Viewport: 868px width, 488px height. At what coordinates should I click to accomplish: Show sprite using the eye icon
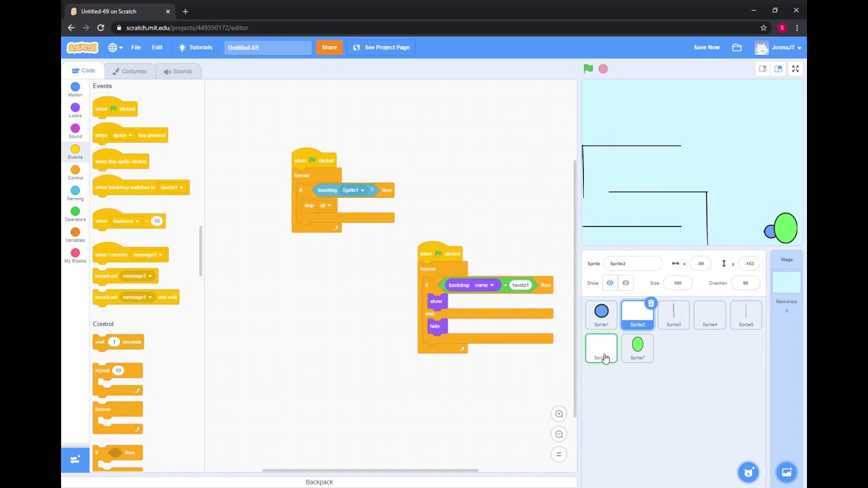pos(610,283)
